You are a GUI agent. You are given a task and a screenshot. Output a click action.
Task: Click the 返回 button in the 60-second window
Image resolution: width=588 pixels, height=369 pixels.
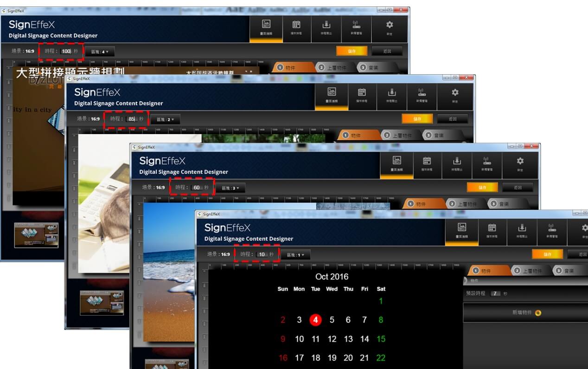pyautogui.click(x=518, y=188)
